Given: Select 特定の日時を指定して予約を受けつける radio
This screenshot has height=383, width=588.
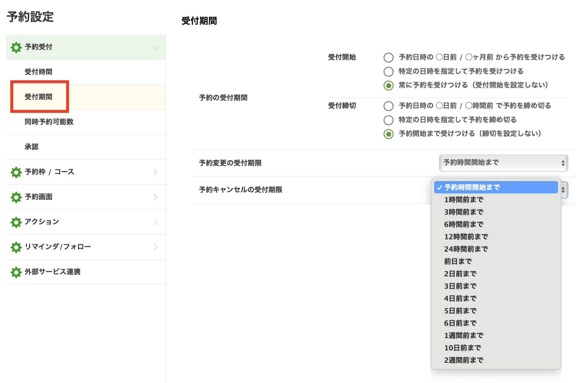Looking at the screenshot, I should tap(388, 72).
